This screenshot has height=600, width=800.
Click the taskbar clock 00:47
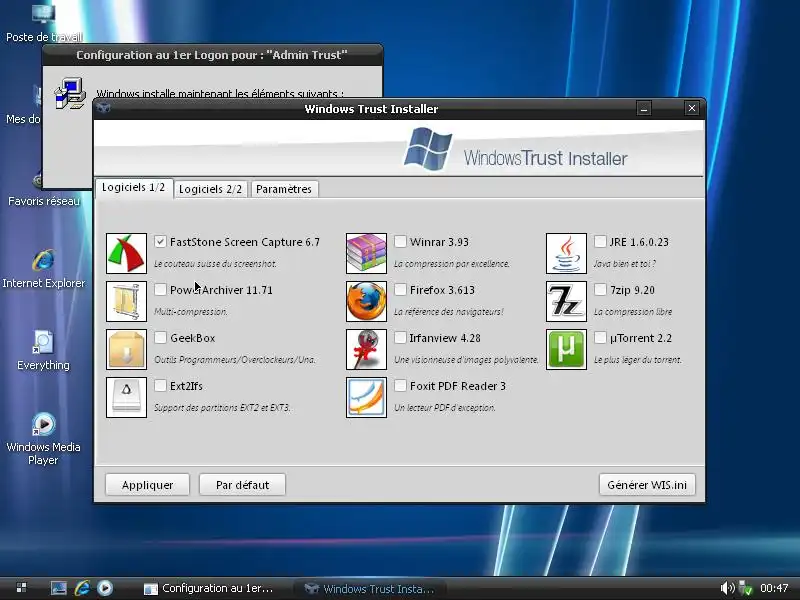tap(774, 588)
